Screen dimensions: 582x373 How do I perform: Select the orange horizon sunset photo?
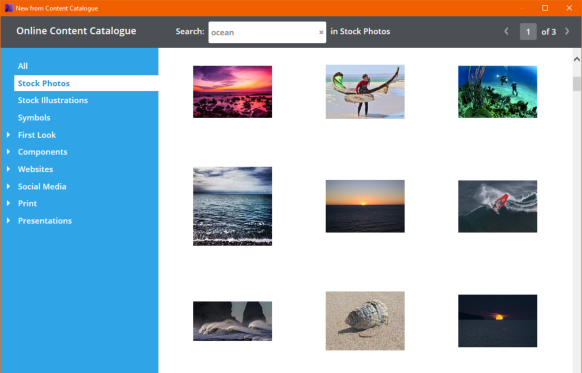pos(365,206)
